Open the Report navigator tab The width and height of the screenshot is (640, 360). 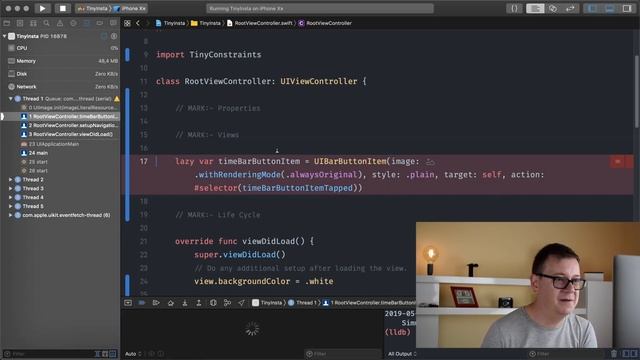coord(113,23)
